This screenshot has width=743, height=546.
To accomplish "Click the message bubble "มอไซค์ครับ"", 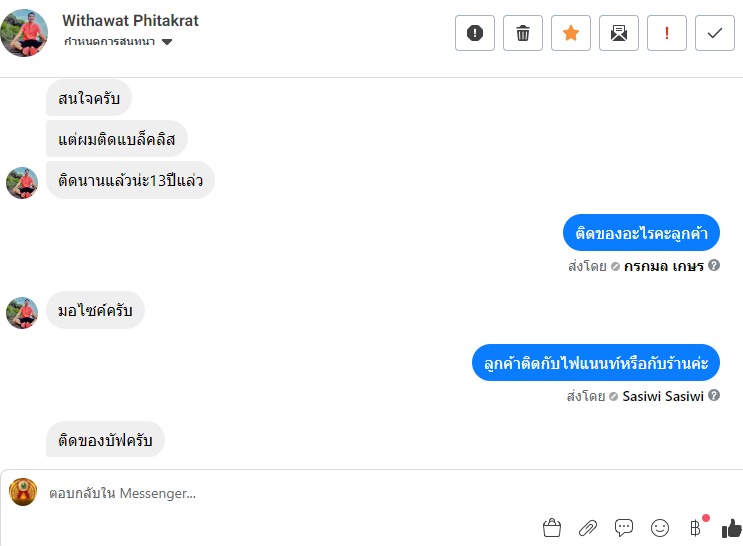I will pos(95,311).
